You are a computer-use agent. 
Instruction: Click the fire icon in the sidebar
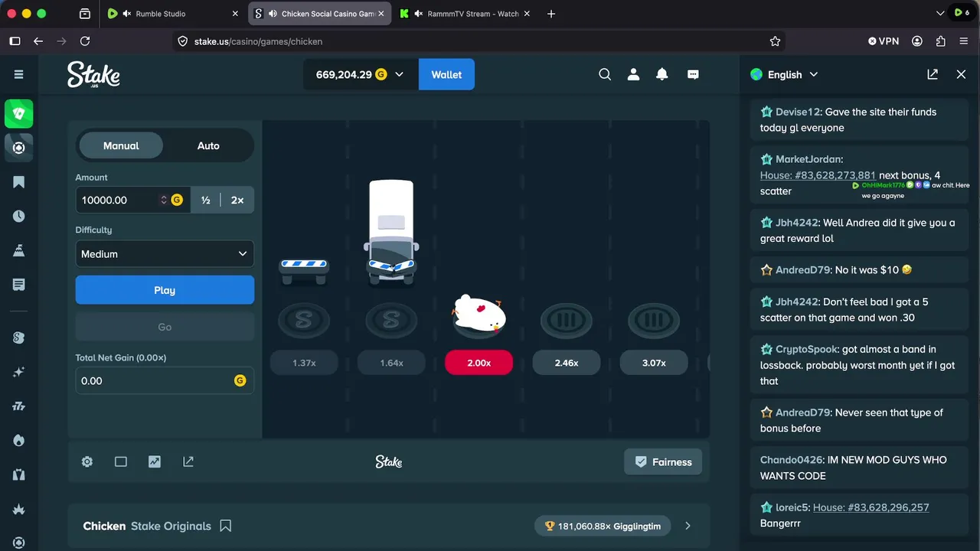coord(19,441)
